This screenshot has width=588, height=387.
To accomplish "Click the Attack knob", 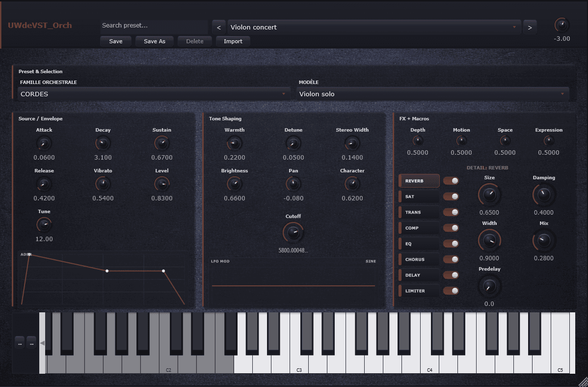I will (x=44, y=143).
